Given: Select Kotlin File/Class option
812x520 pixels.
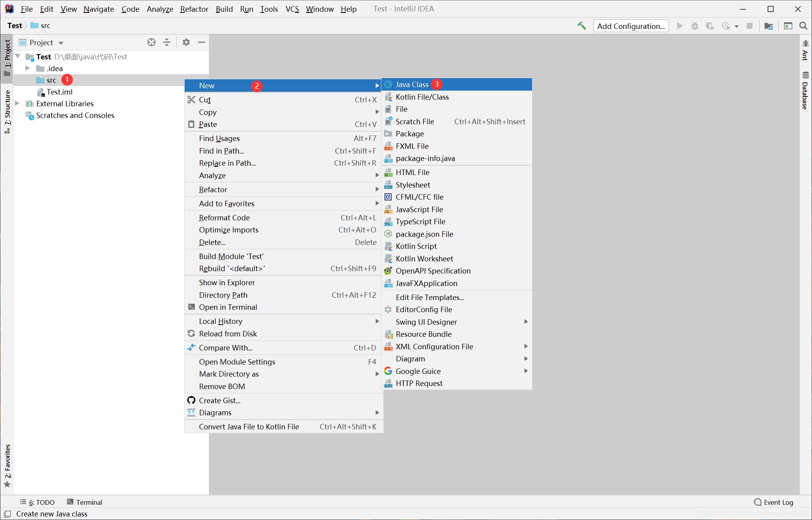Looking at the screenshot, I should point(422,96).
